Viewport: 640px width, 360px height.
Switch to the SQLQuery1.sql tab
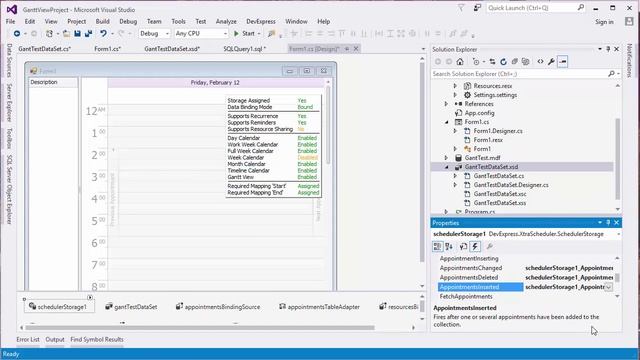pos(244,49)
